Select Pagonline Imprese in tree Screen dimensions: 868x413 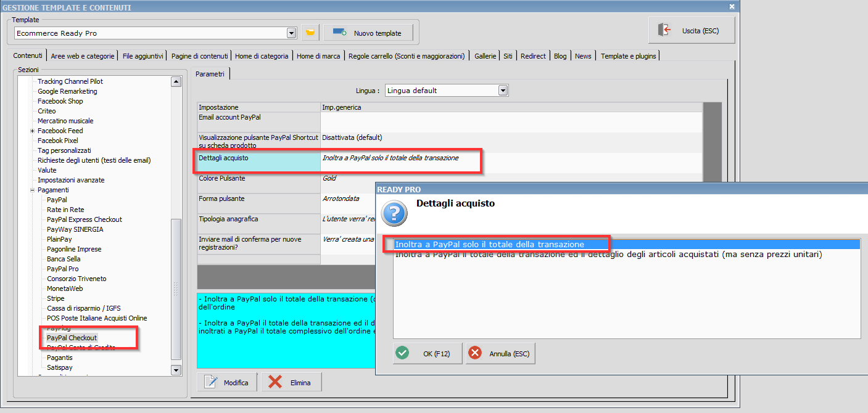click(74, 249)
